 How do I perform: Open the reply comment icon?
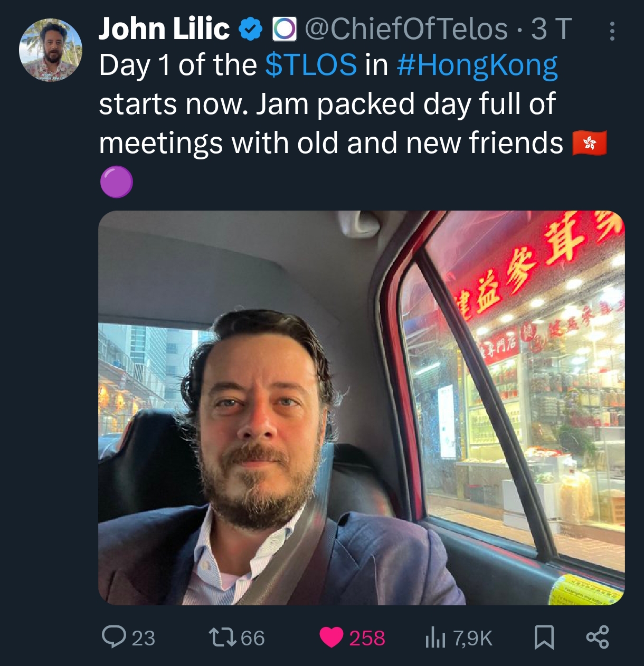point(113,636)
